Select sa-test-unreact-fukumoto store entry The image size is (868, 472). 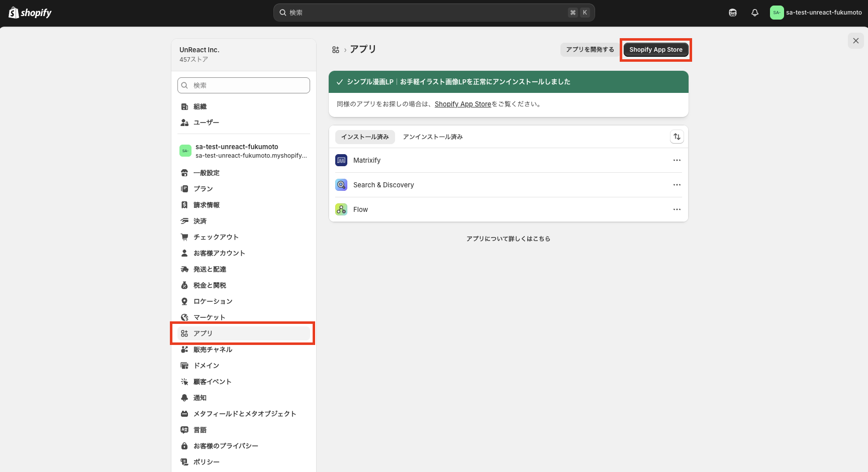pyautogui.click(x=244, y=151)
